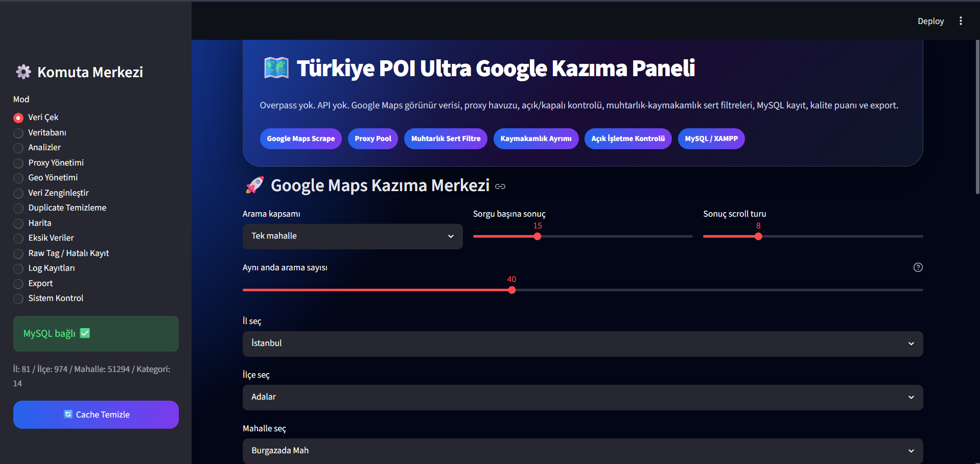The height and width of the screenshot is (464, 980).
Task: Click the main page vertical scrollbar
Action: coord(977,118)
